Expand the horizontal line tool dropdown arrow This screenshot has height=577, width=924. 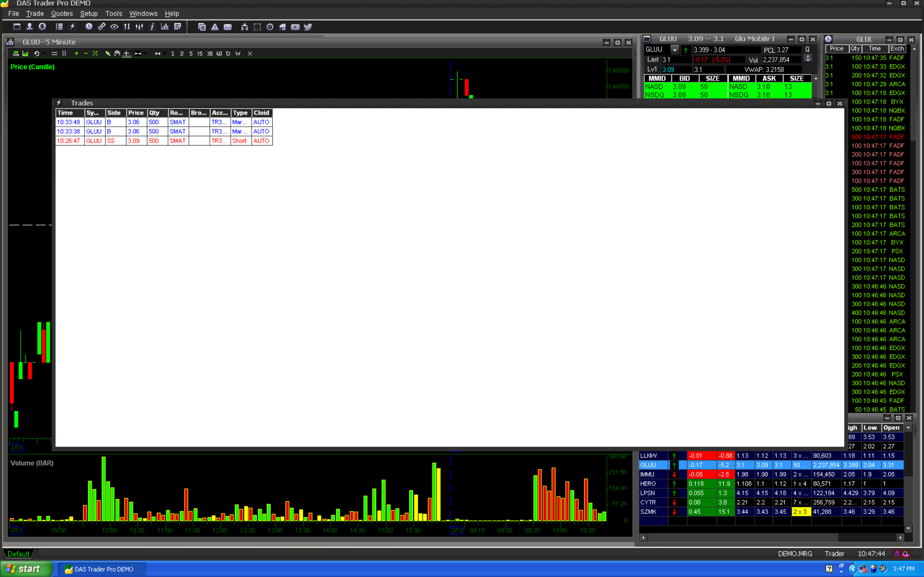[145, 54]
